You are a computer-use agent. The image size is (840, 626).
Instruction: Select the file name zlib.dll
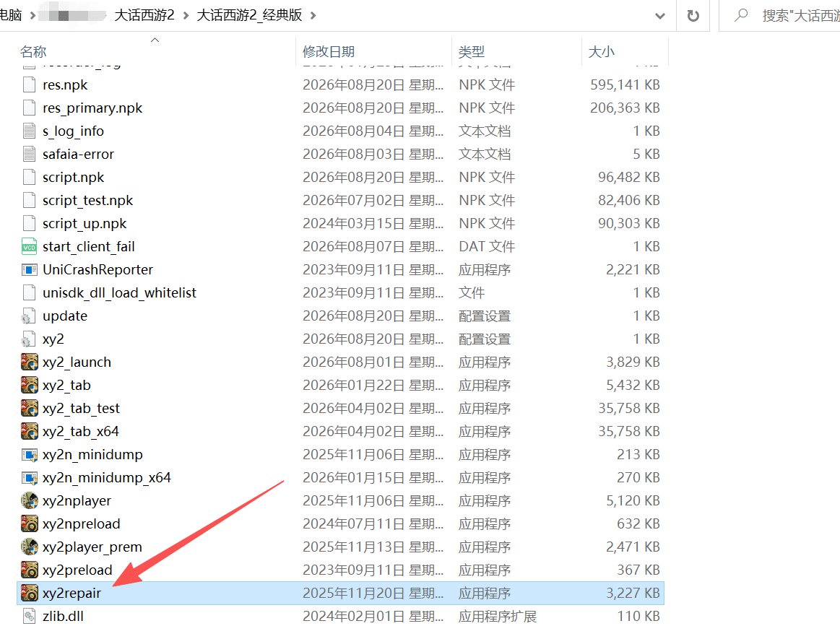64,617
